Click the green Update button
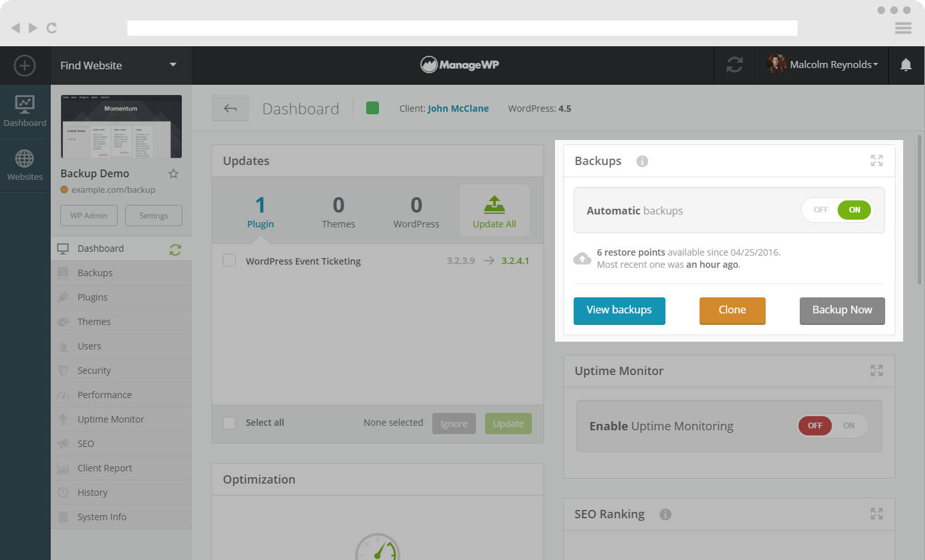 pyautogui.click(x=508, y=423)
